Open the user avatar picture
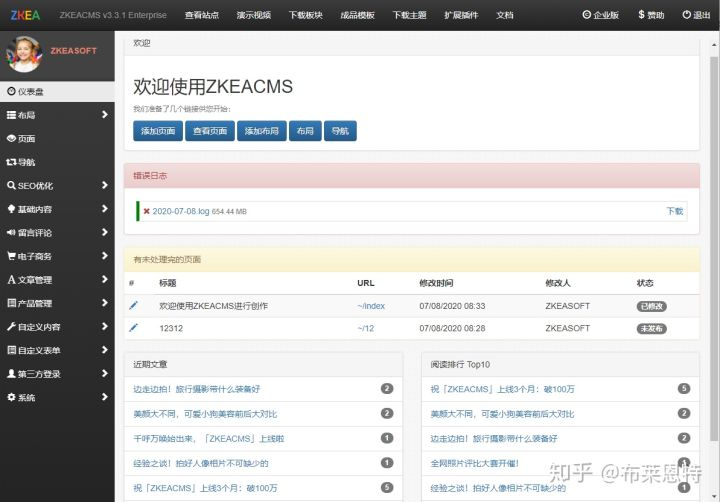 pyautogui.click(x=24, y=55)
